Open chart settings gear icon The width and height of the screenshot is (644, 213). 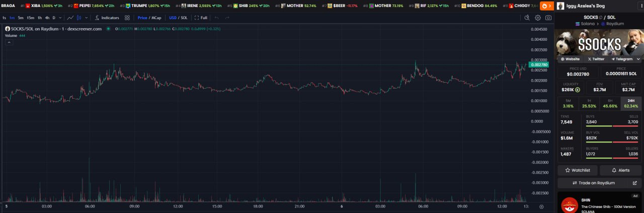[538, 18]
